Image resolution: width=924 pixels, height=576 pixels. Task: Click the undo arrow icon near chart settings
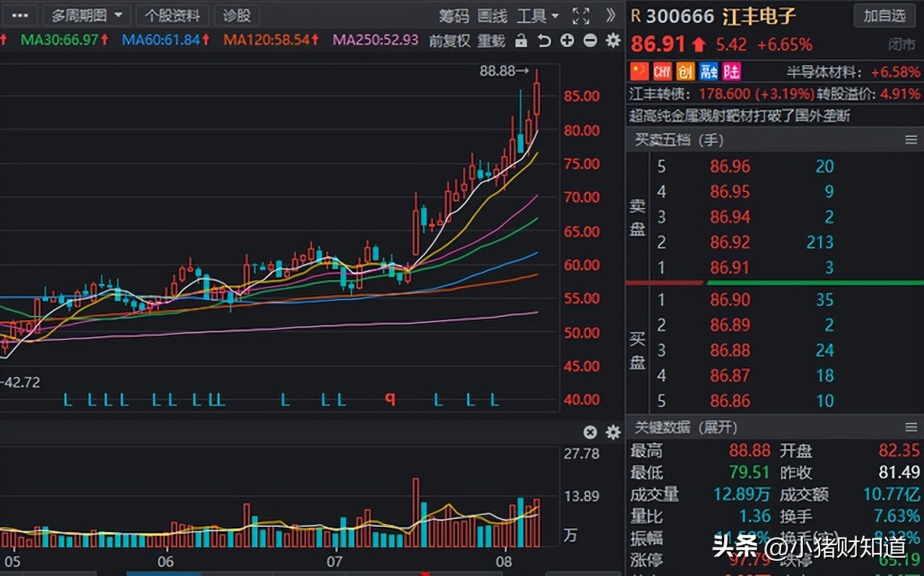pyautogui.click(x=544, y=41)
